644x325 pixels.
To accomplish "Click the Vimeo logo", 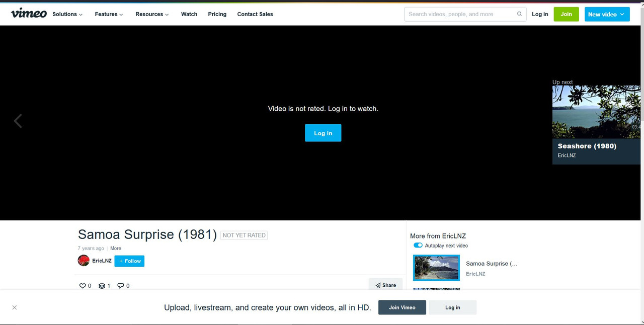I will 29,14.
